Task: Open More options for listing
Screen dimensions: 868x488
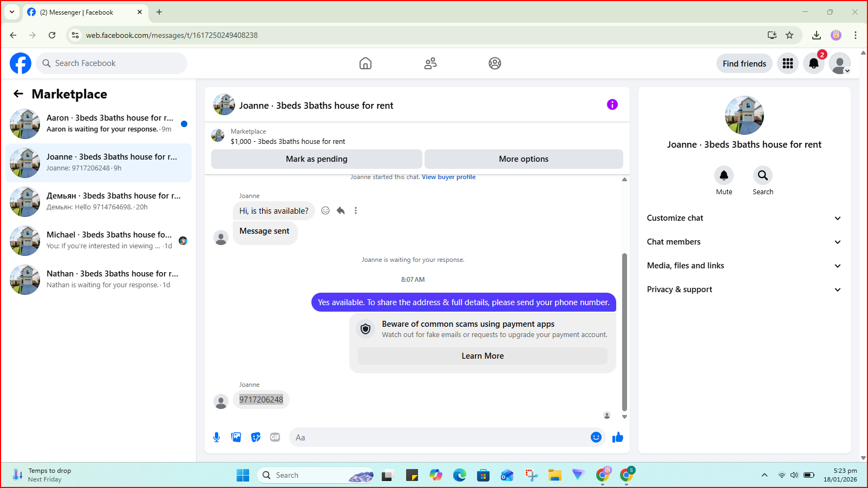Action: (x=524, y=159)
